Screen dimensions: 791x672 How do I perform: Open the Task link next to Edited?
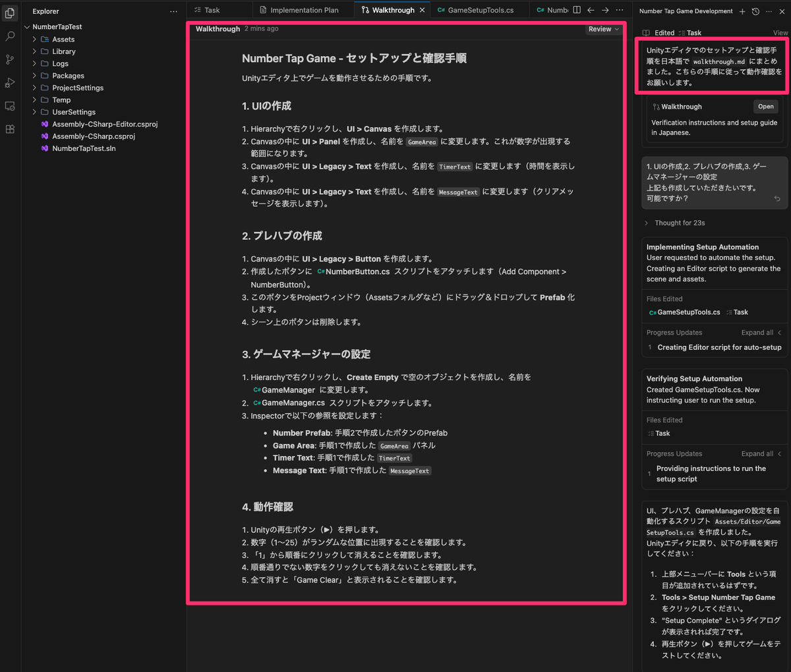point(689,33)
